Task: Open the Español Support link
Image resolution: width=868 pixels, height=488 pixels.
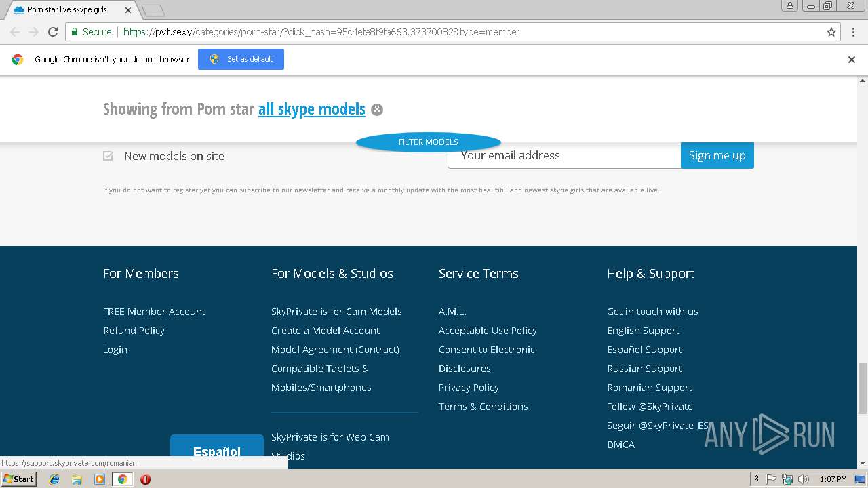Action: click(644, 350)
